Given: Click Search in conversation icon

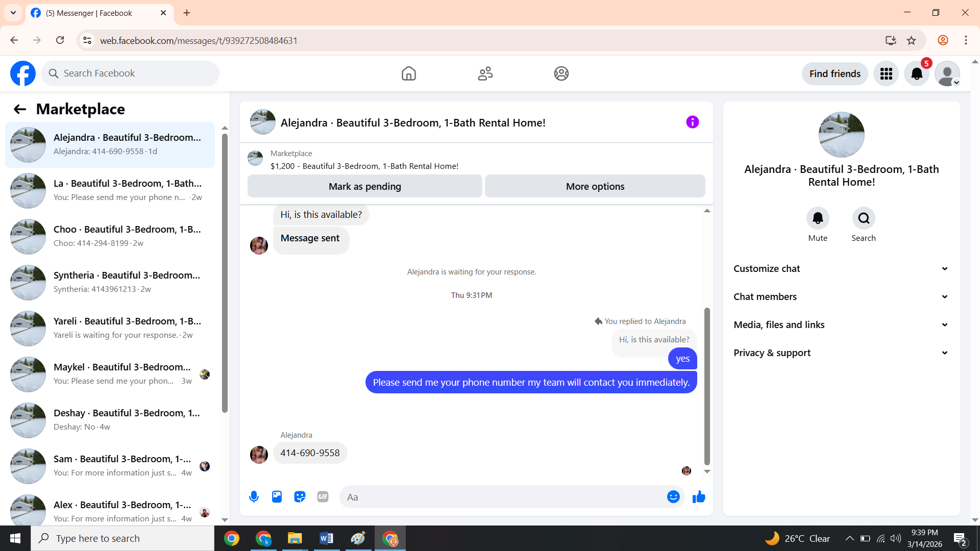Looking at the screenshot, I should [x=864, y=218].
